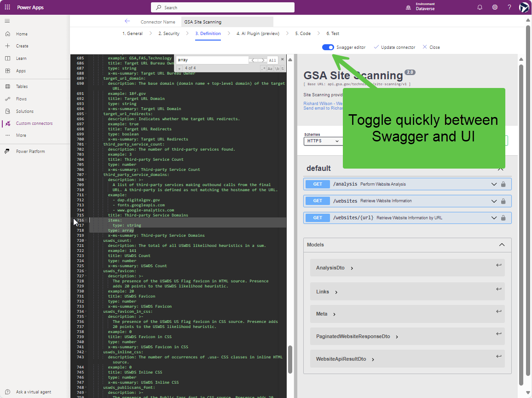
Task: Close the connector editor
Action: (431, 47)
